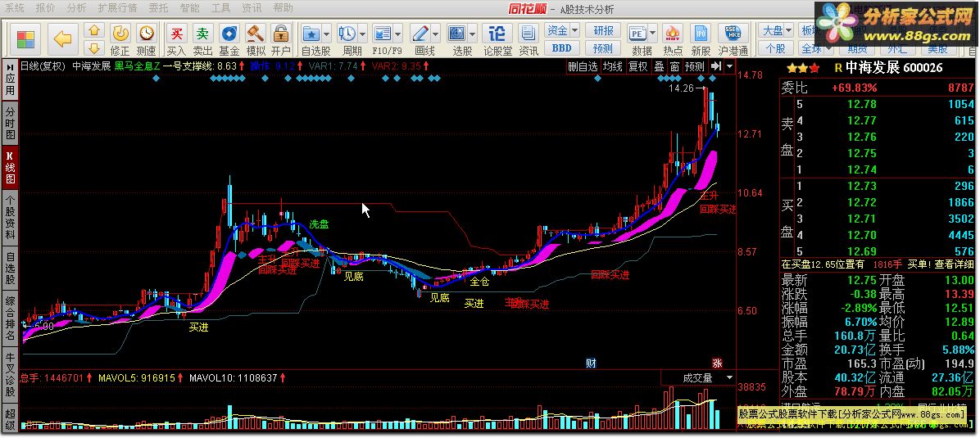Open the 热点 hot topics flame icon
This screenshot has width=980, height=438.
[x=673, y=39]
